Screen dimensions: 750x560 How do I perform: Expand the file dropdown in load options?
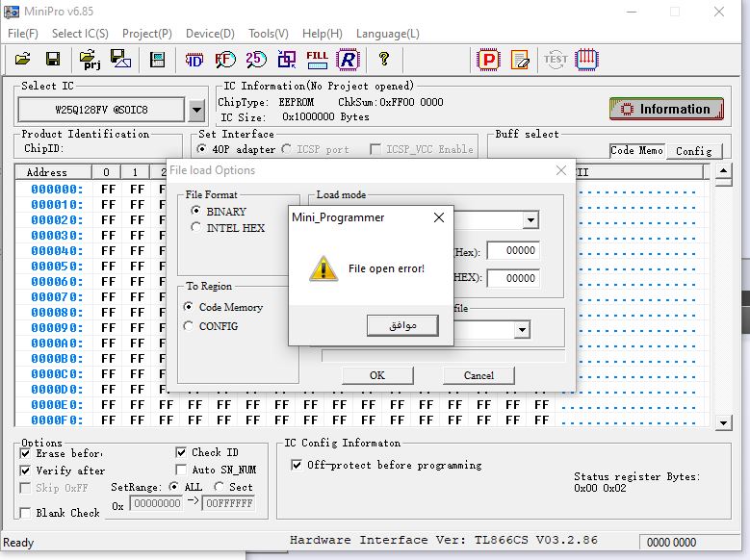[x=523, y=329]
